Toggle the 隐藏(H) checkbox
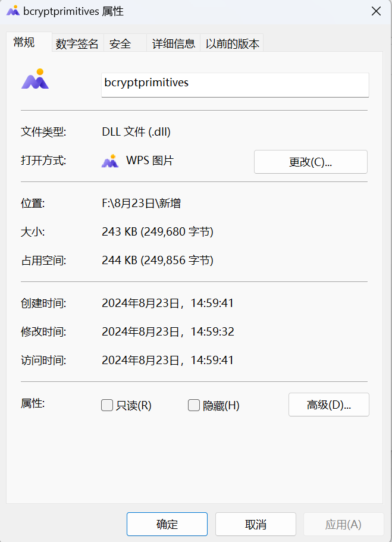This screenshot has width=392, height=542. click(x=193, y=405)
